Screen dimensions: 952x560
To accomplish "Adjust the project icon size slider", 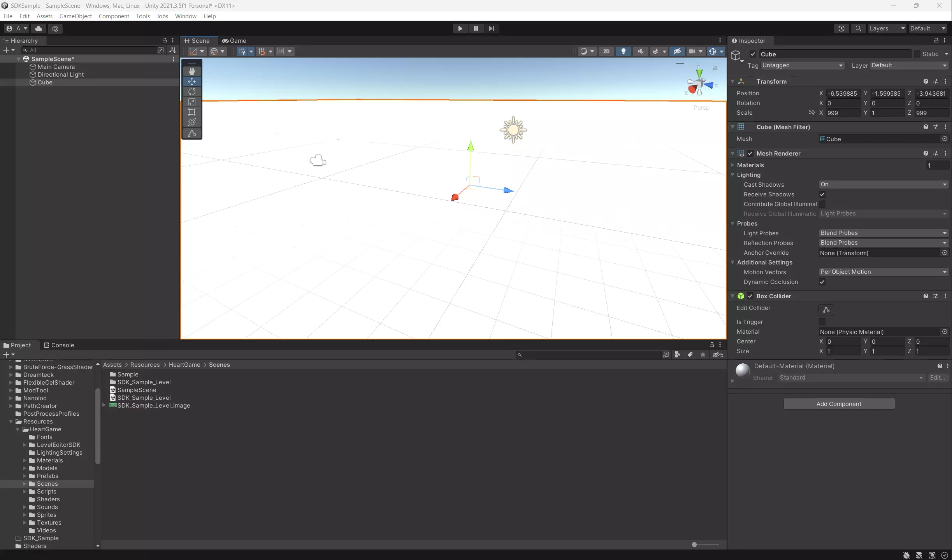I will coord(694,544).
